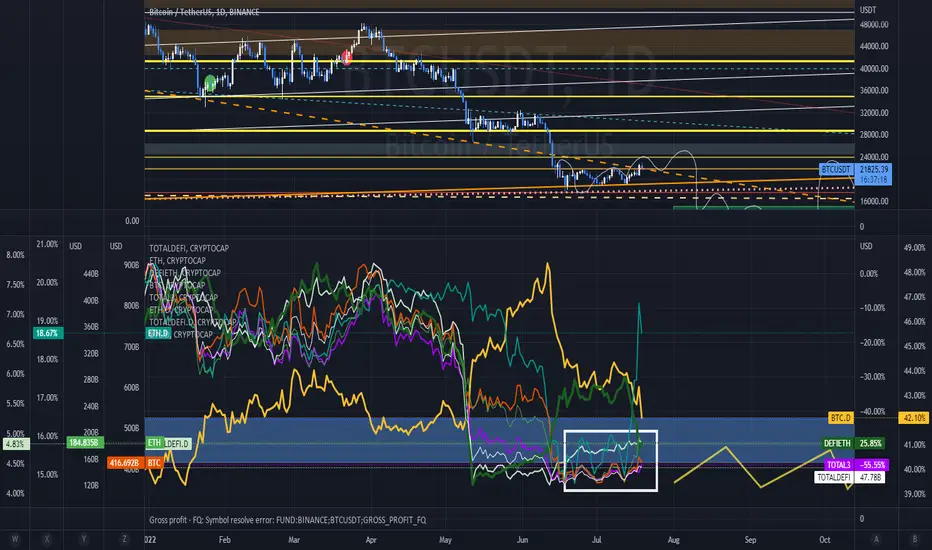Image resolution: width=932 pixels, height=550 pixels.
Task: Click the teal ETH.D legend tag
Action: (158, 334)
